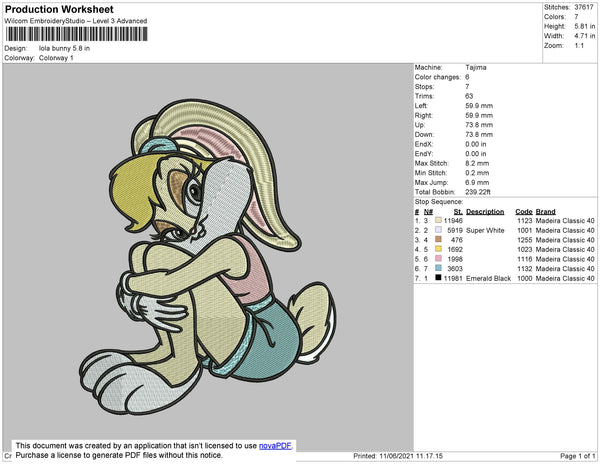Select the 'Emerald Black' description text
The width and height of the screenshot is (600, 464).
coord(488,278)
